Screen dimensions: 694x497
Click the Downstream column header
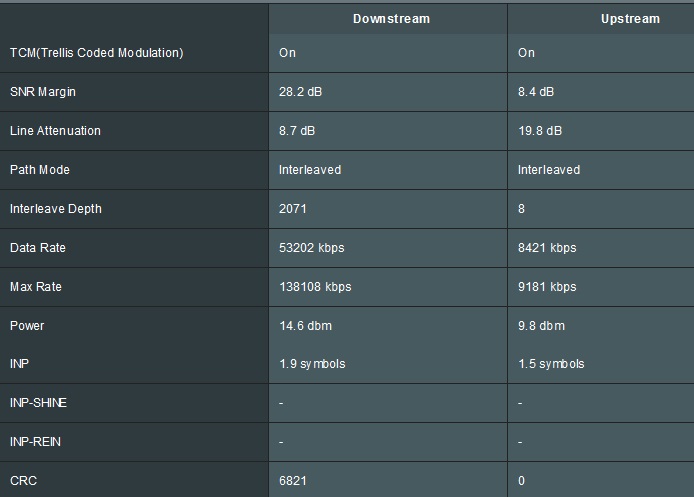pyautogui.click(x=391, y=19)
